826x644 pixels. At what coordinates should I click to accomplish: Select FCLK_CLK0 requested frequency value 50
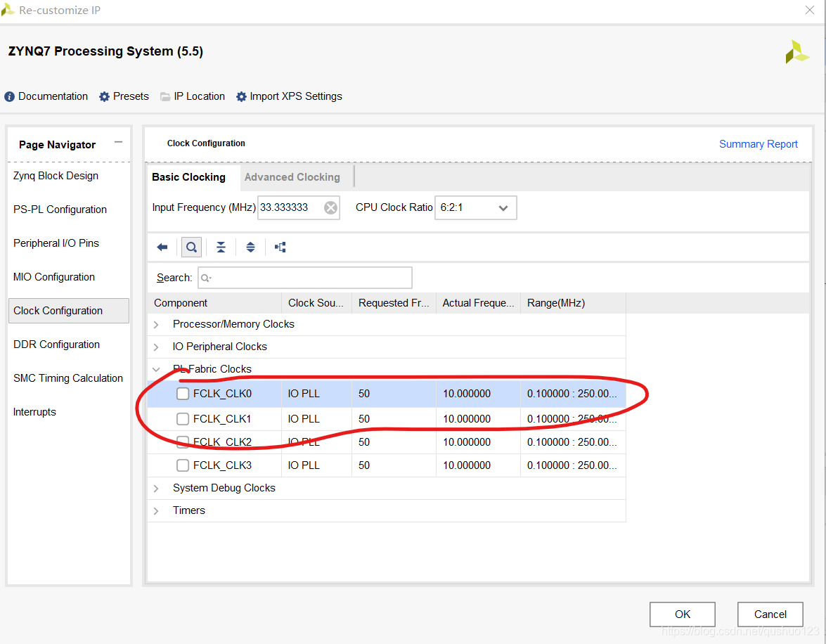click(x=394, y=394)
